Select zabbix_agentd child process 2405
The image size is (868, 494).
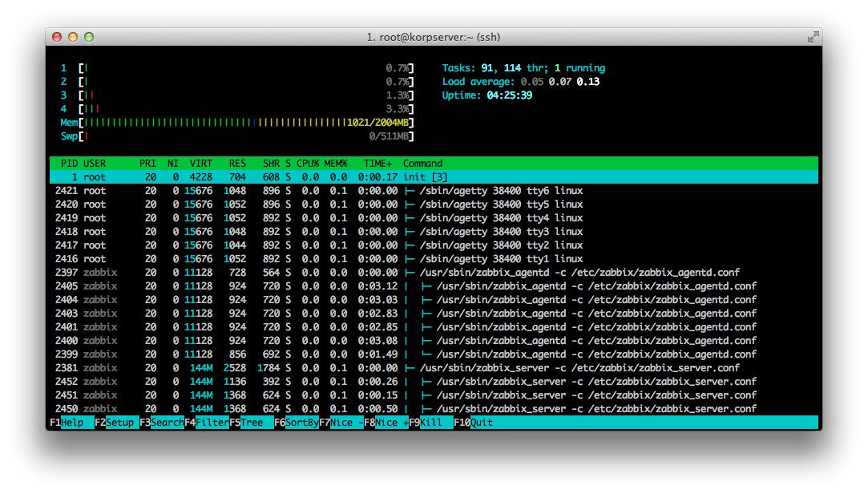tap(434, 285)
